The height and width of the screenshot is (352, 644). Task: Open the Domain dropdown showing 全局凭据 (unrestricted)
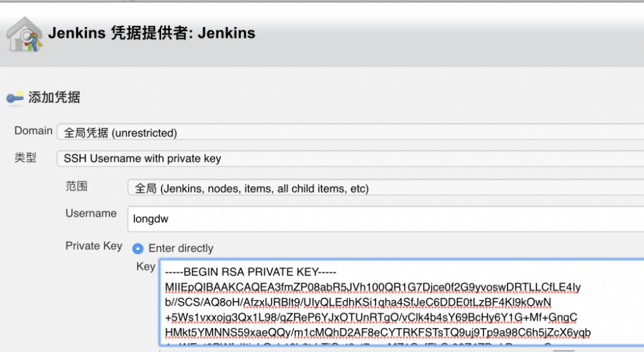350,133
